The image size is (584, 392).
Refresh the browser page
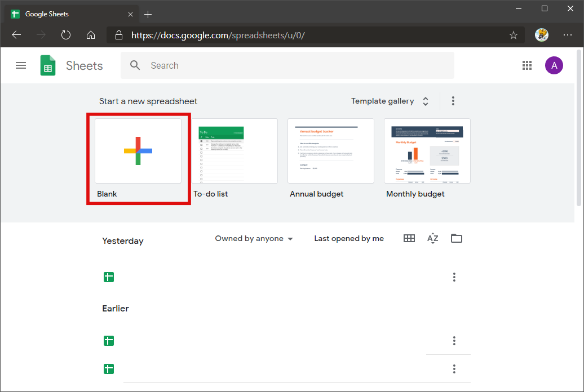(x=66, y=35)
